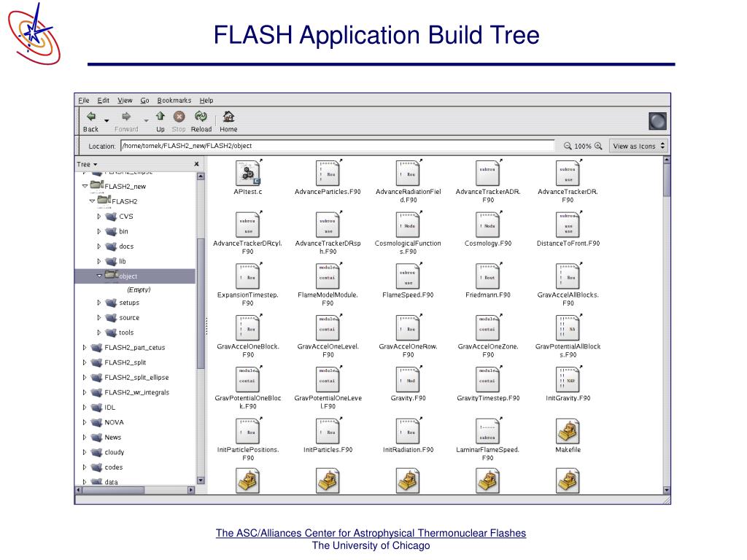The height and width of the screenshot is (560, 747).
Task: Open ASC/Alliances Center for Astrophysical Thermonuclear Flashes link
Action: (371, 533)
